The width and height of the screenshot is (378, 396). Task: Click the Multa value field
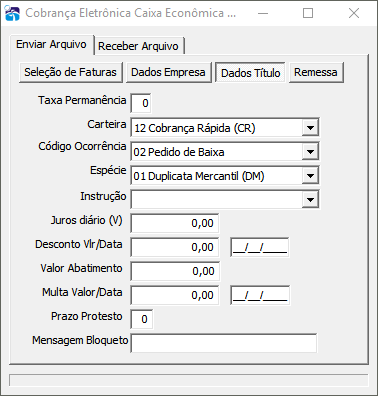175,295
